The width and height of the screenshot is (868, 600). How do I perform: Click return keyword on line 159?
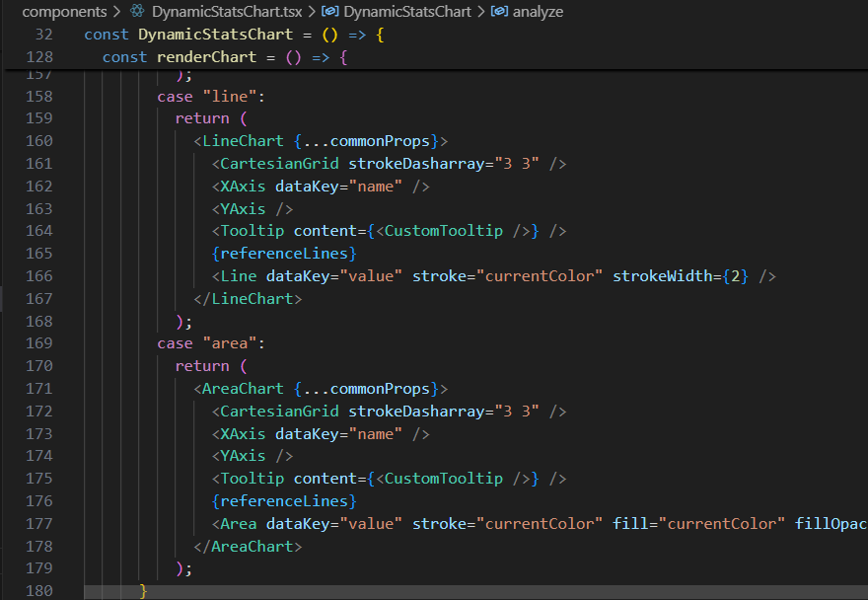pyautogui.click(x=202, y=118)
